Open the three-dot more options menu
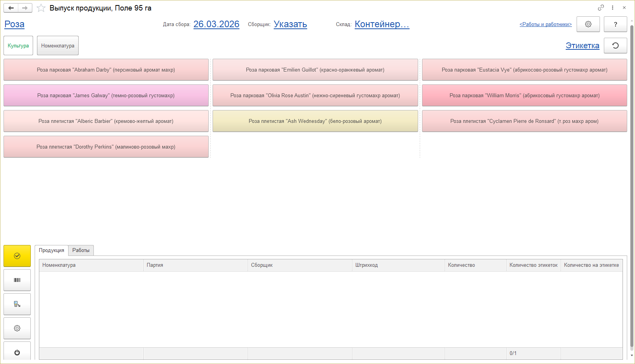This screenshot has width=635, height=364. tap(612, 7)
